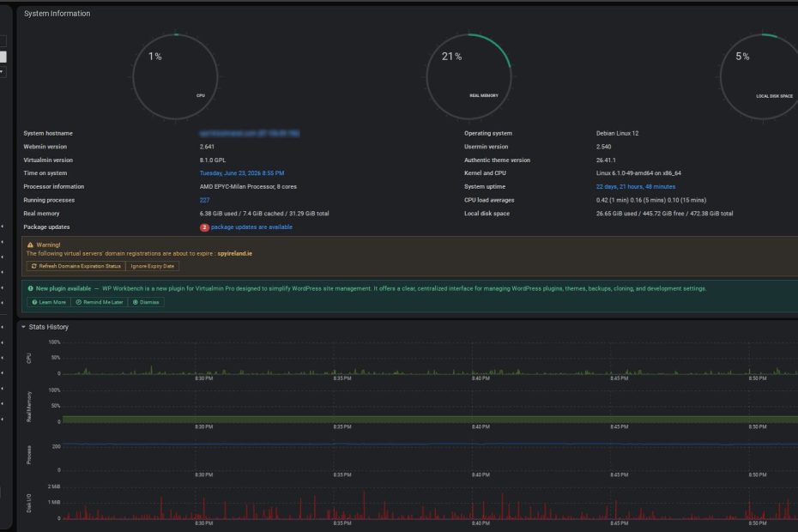Click Ignore Expiry Date button
The image size is (798, 532).
tap(152, 266)
